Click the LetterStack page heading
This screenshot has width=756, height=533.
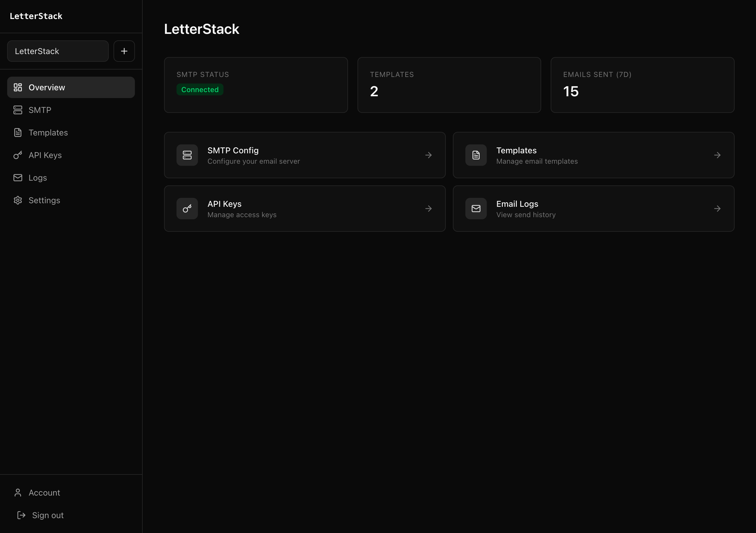pyautogui.click(x=201, y=29)
